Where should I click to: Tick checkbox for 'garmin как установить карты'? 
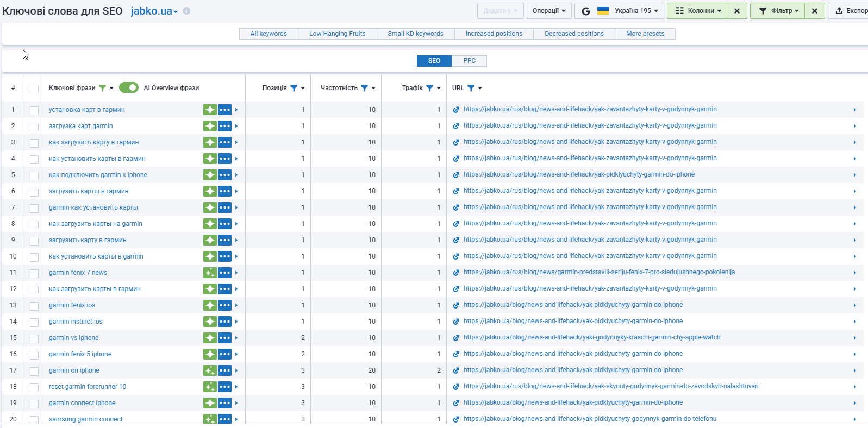tap(34, 209)
